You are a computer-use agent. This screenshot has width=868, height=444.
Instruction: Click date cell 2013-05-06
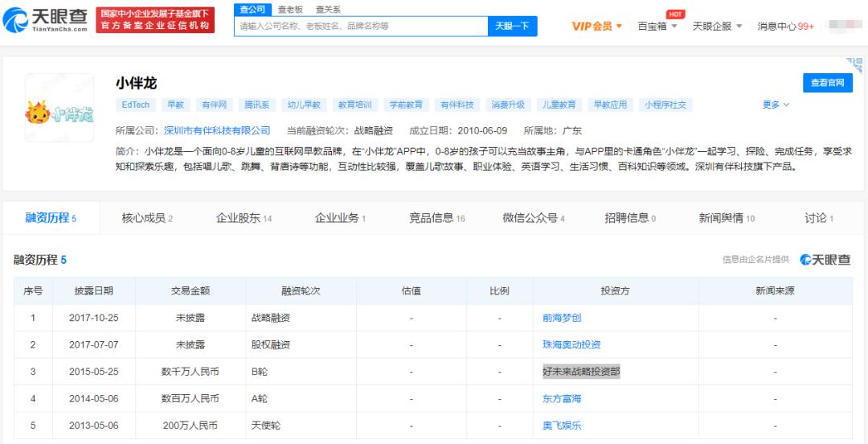(94, 425)
